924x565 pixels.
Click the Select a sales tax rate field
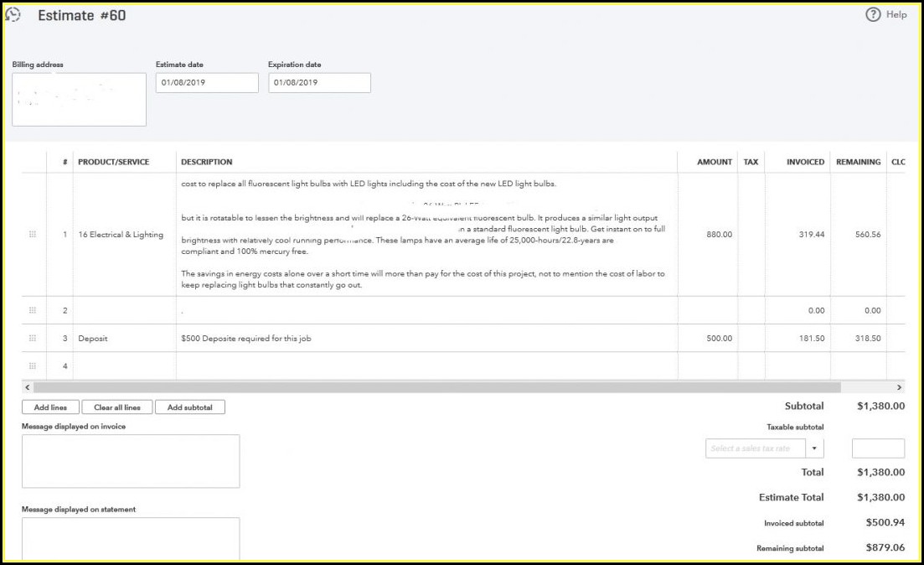(x=756, y=448)
